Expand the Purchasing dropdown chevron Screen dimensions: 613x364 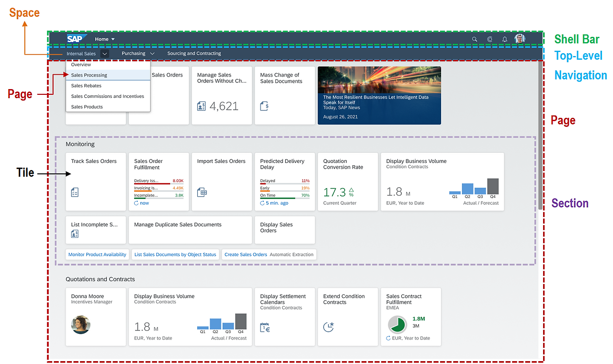tap(152, 54)
